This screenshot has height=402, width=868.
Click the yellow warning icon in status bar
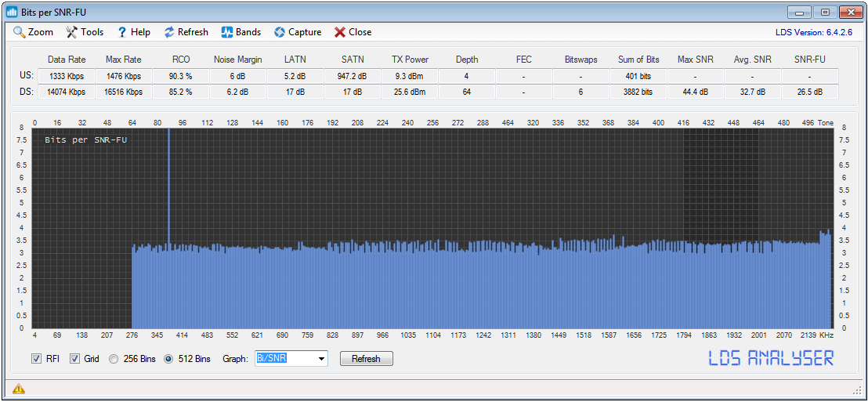18,389
